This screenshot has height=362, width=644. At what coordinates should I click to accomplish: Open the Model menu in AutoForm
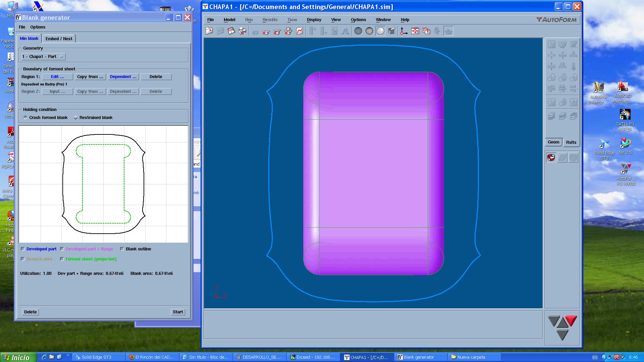pyautogui.click(x=229, y=19)
